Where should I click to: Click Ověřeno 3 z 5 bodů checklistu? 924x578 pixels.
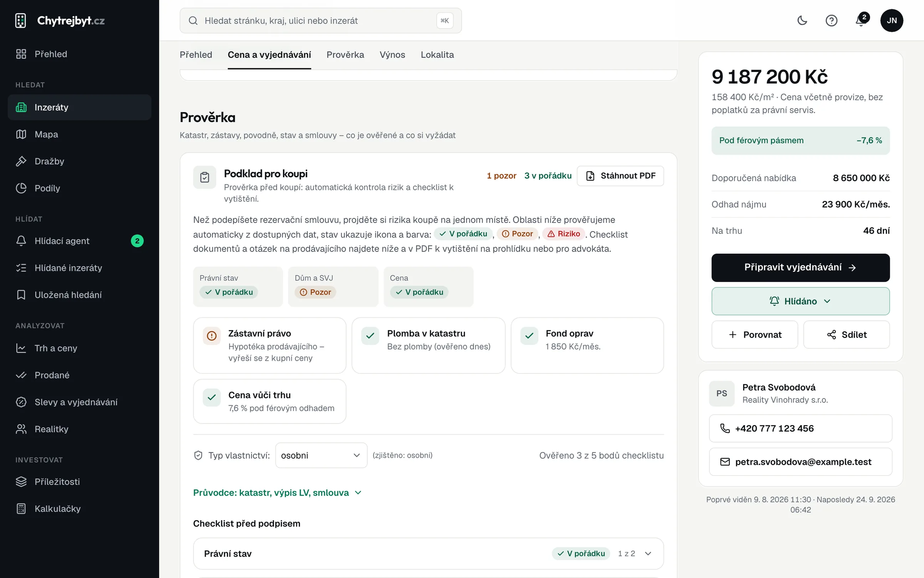pos(601,455)
